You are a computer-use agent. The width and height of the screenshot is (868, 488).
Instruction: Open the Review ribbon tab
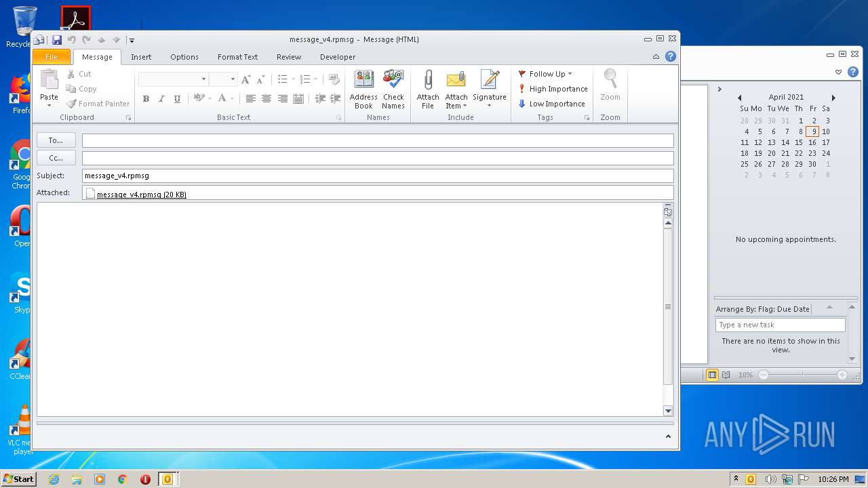coord(289,57)
